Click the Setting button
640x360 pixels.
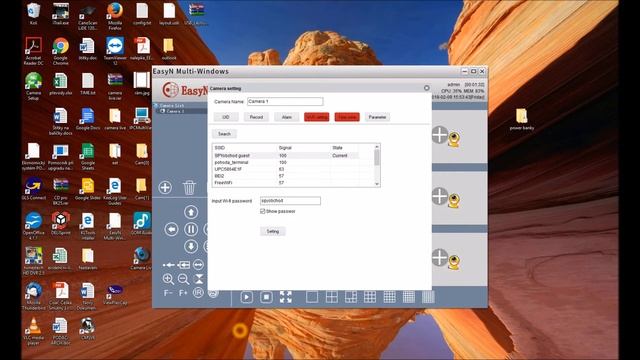click(x=273, y=231)
